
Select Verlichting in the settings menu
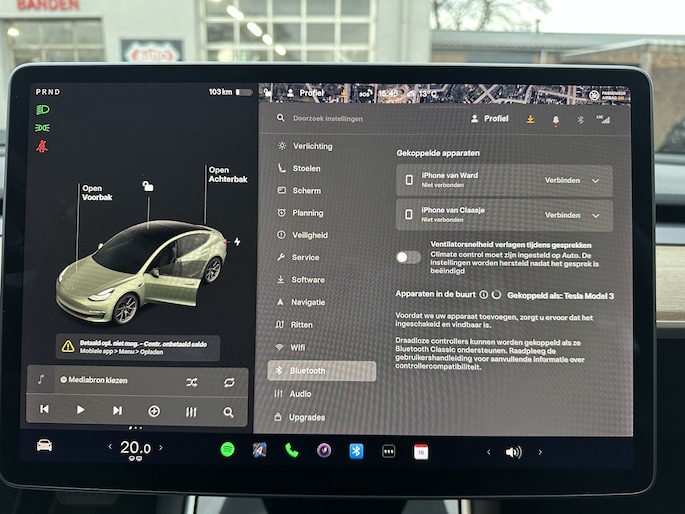click(312, 146)
